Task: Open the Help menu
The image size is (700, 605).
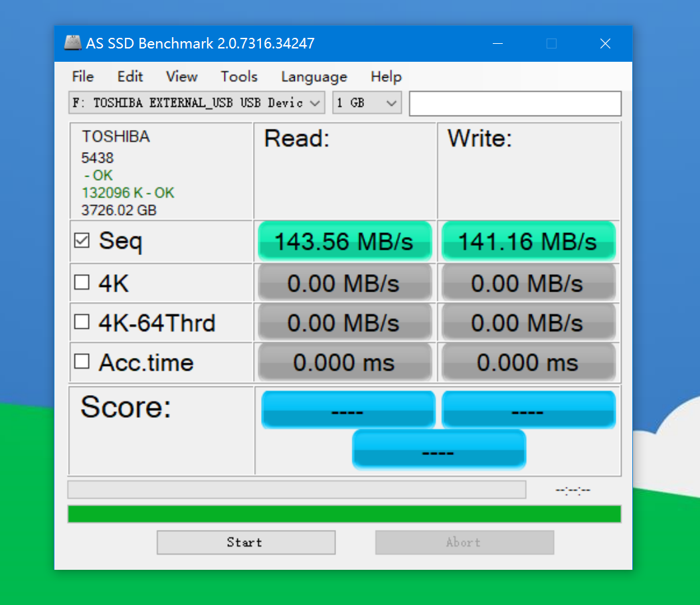Action: point(386,76)
